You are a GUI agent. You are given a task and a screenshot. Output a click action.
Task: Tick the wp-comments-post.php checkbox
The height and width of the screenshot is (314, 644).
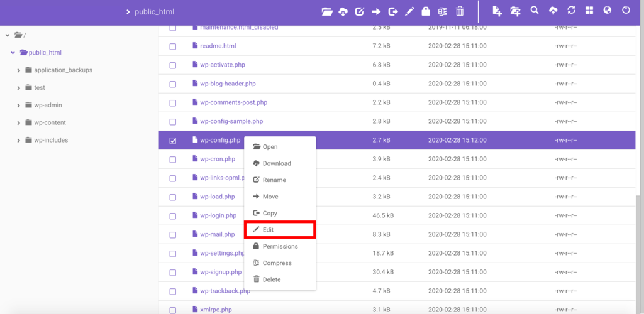pyautogui.click(x=173, y=103)
